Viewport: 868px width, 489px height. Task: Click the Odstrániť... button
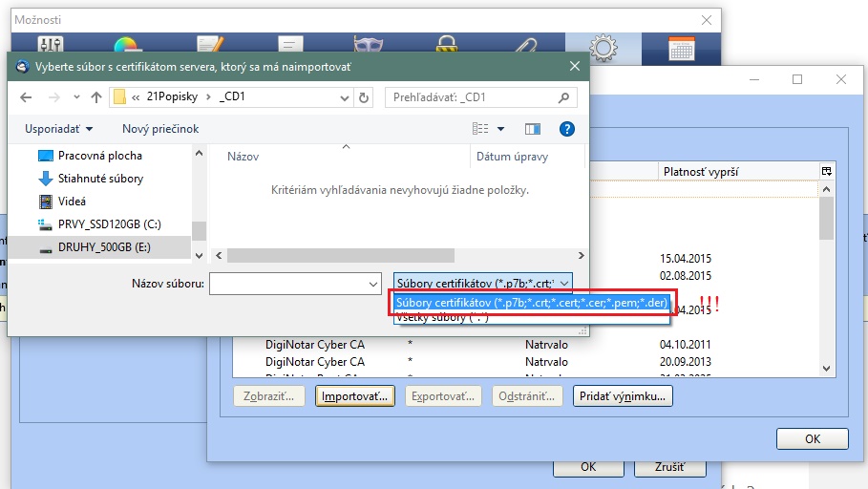[x=526, y=396]
